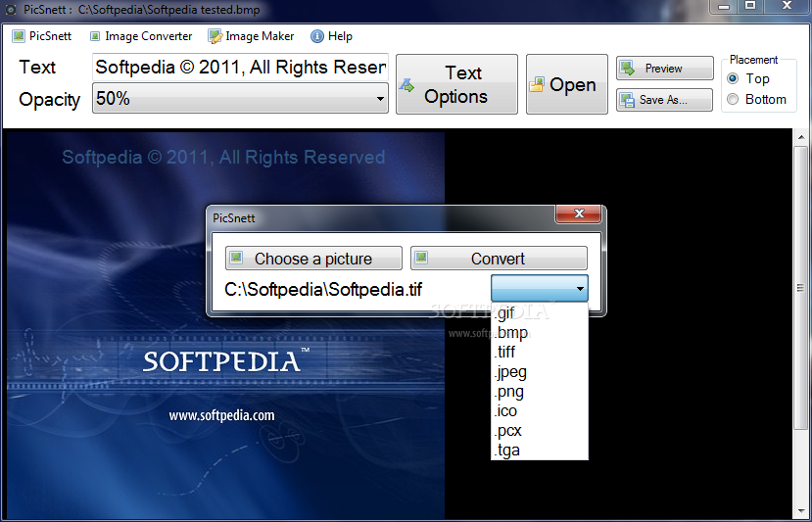The image size is (812, 522).
Task: Close the PicSnett converter dialog
Action: [x=579, y=214]
